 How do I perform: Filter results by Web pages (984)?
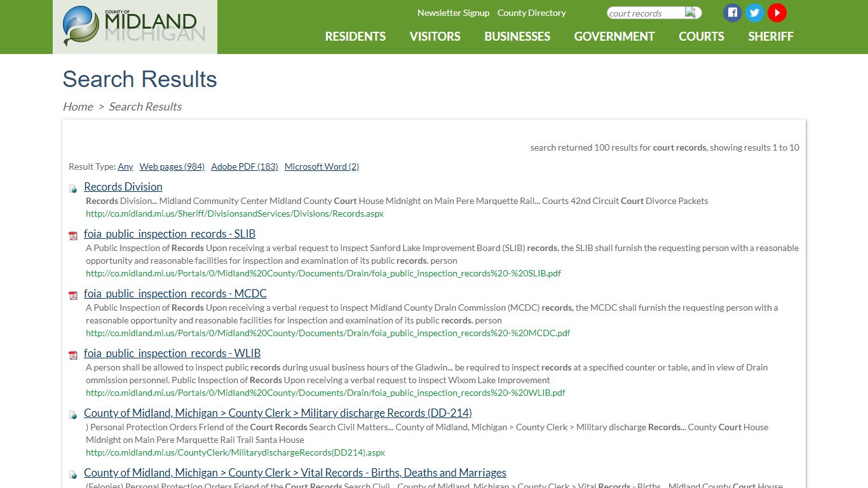172,166
